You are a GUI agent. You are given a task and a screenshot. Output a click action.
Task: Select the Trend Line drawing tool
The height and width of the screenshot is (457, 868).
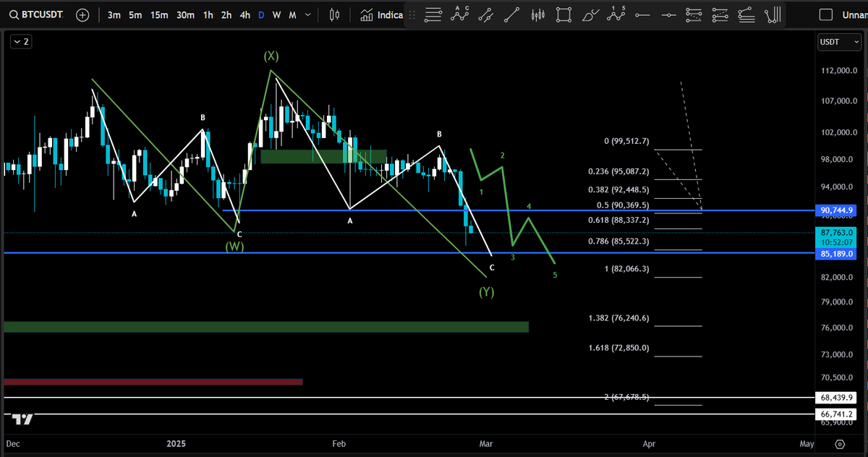click(x=512, y=14)
